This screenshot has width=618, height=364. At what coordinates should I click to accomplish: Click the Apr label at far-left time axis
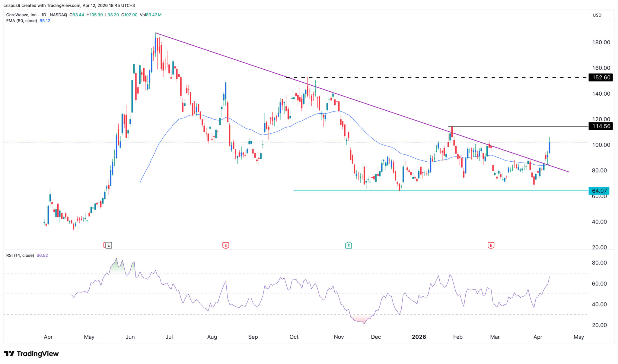pyautogui.click(x=48, y=337)
